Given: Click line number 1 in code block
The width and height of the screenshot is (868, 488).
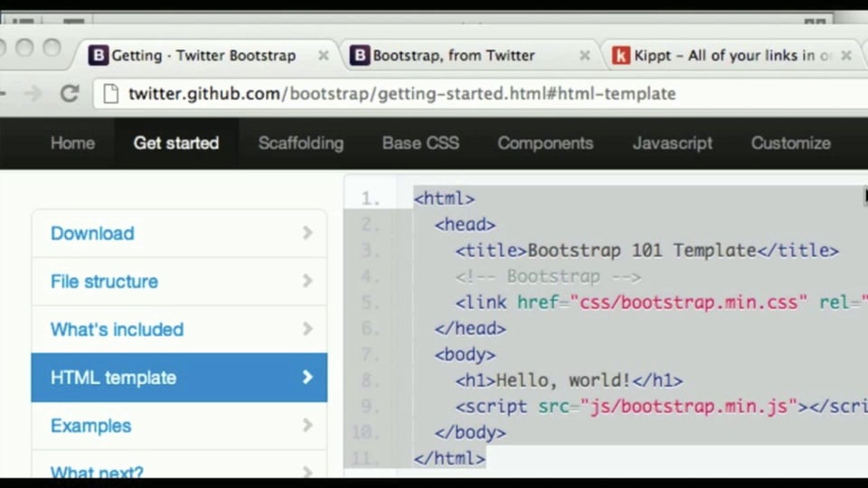Looking at the screenshot, I should tap(371, 199).
